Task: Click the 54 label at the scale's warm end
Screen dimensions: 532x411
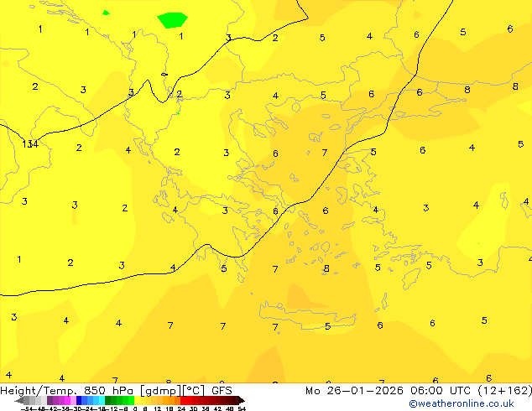Action: (242, 408)
